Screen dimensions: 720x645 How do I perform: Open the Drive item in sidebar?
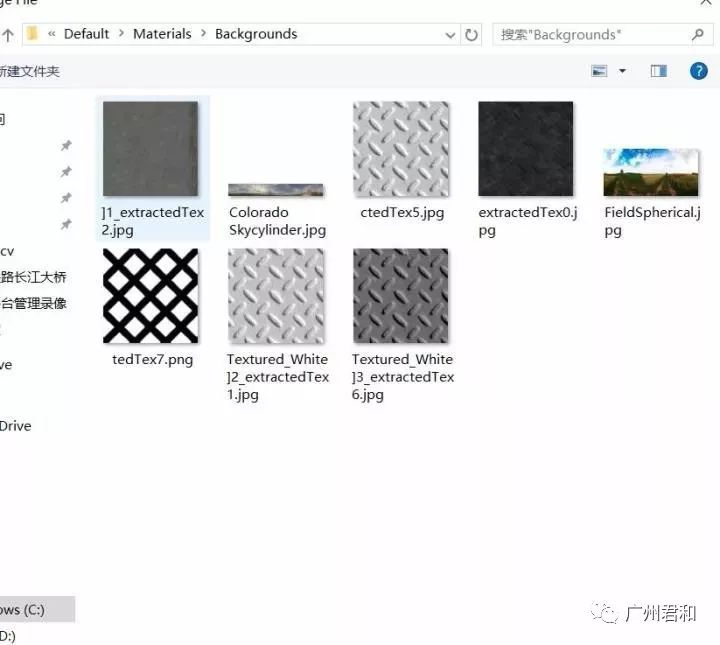pyautogui.click(x=16, y=426)
